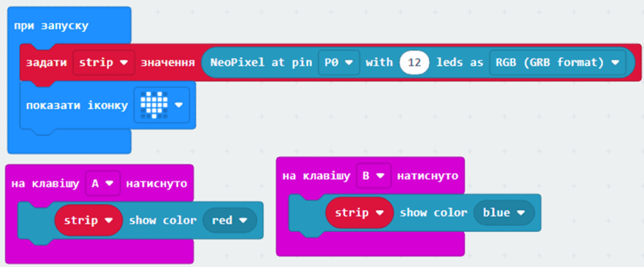Select the 'при запуску' on start block
Image resolution: width=644 pixels, height=267 pixels.
tap(51, 26)
